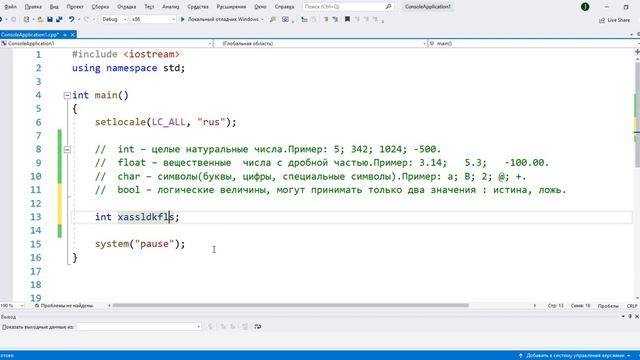This screenshot has width=640, height=360.
Task: Open the Проект menu
Action: coord(75,7)
